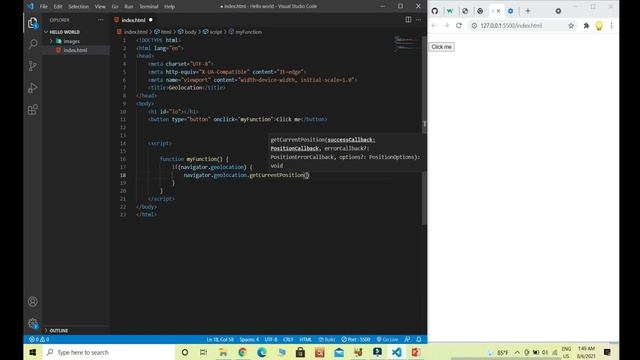Open Microsoft Edge from taskbar
The width and height of the screenshot is (640, 360).
(262, 352)
